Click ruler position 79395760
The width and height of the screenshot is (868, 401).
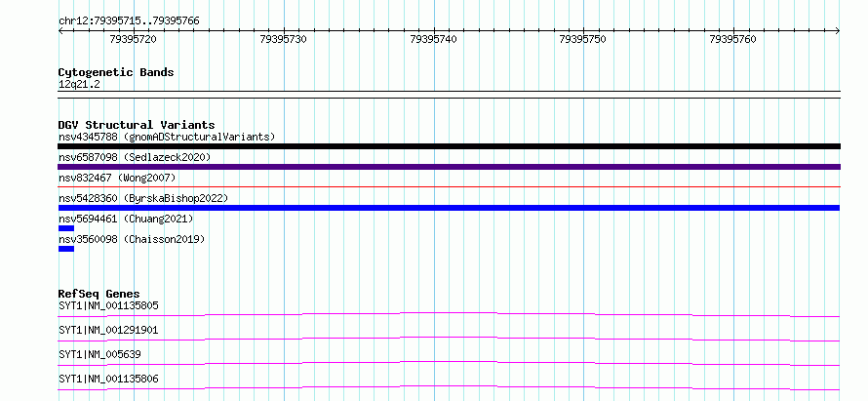pos(733,39)
